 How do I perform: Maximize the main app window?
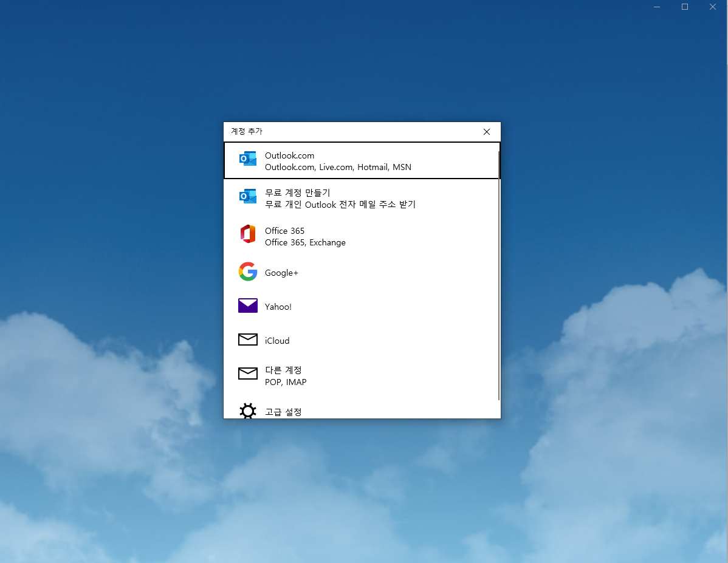(x=684, y=7)
